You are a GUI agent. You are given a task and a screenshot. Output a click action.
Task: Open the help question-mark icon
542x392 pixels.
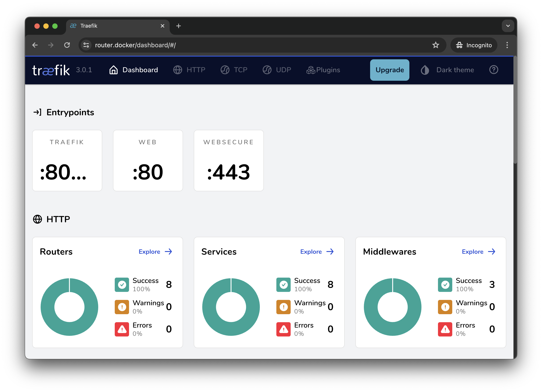tap(494, 70)
